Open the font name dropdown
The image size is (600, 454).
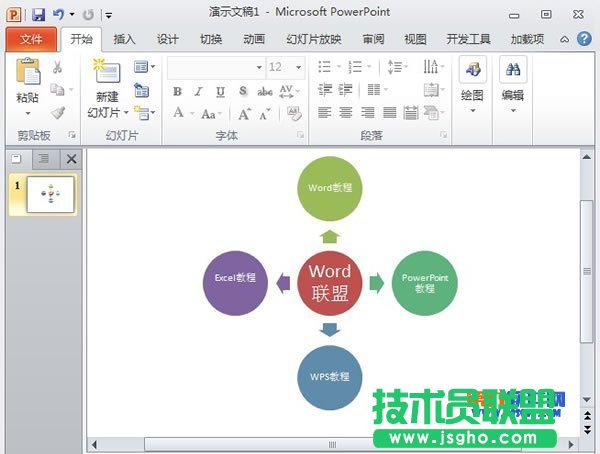[x=259, y=67]
